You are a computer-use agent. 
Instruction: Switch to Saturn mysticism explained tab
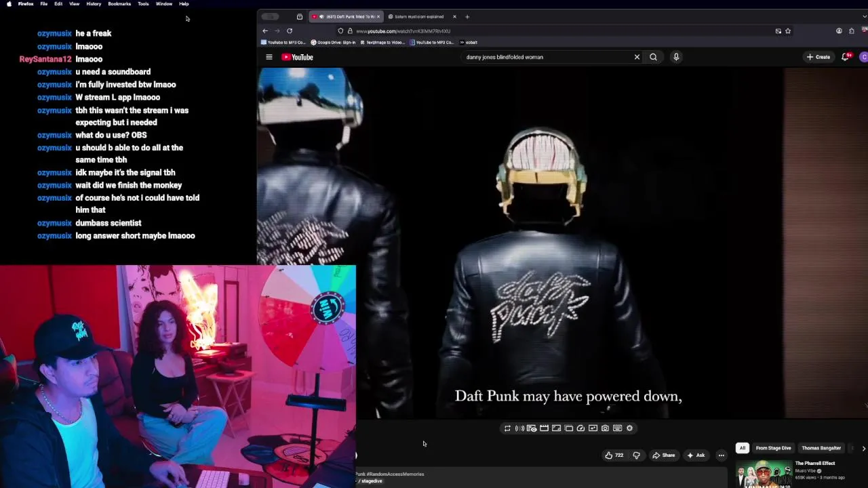[419, 16]
